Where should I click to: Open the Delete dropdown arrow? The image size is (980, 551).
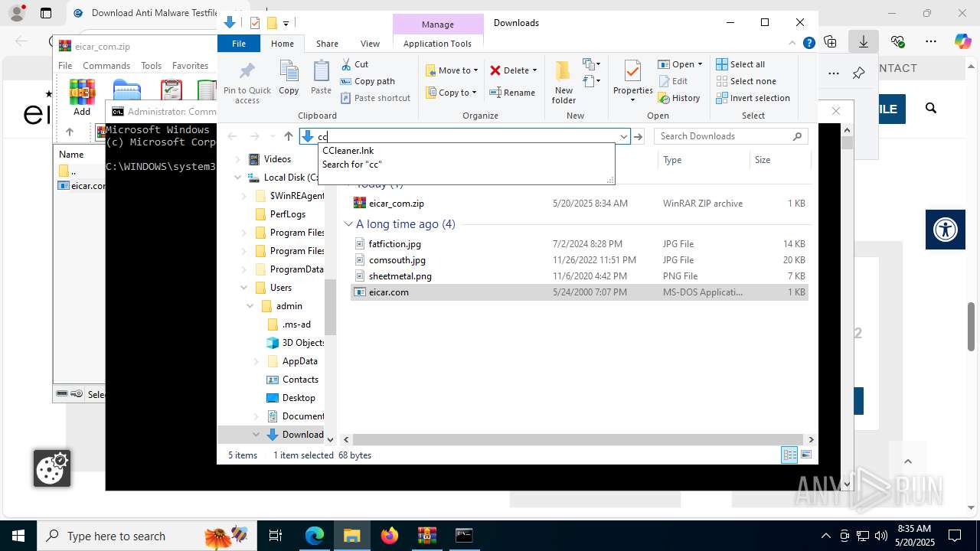[534, 70]
